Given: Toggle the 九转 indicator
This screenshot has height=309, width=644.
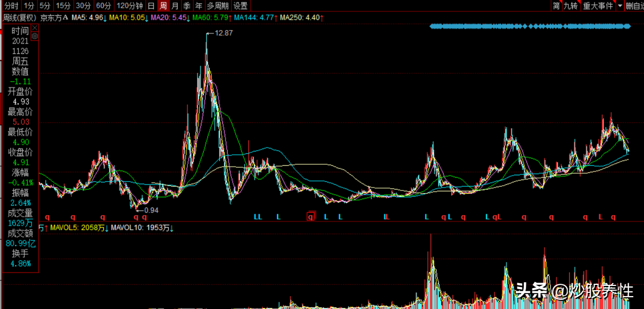Looking at the screenshot, I should (x=570, y=6).
